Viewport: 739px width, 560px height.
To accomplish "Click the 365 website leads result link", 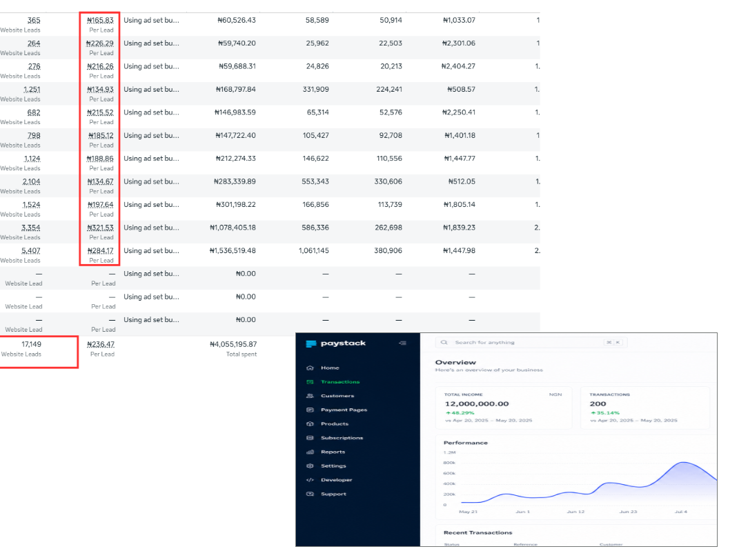I will point(34,20).
